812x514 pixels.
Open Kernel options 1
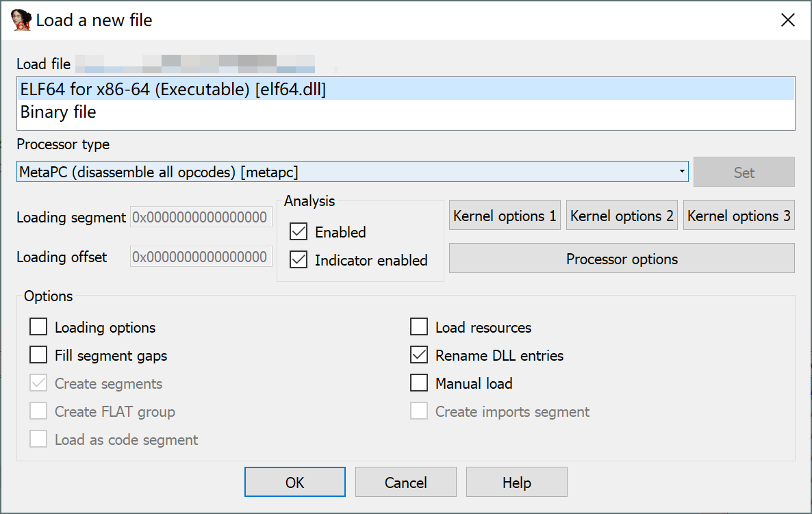505,216
